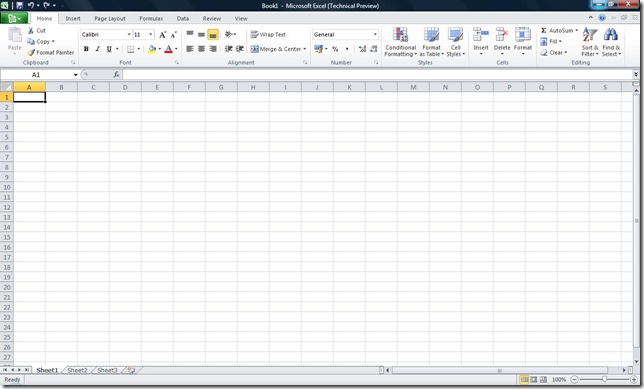Align text left in cell
Image resolution: width=644 pixels, height=389 pixels.
190,49
